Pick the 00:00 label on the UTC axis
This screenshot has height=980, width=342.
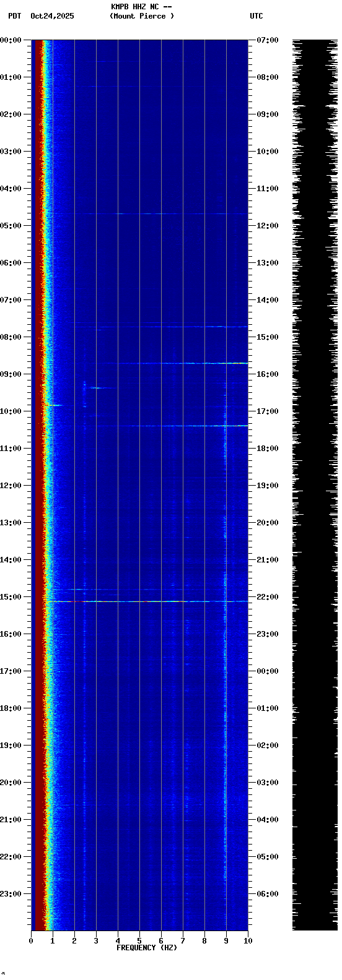[x=268, y=671]
